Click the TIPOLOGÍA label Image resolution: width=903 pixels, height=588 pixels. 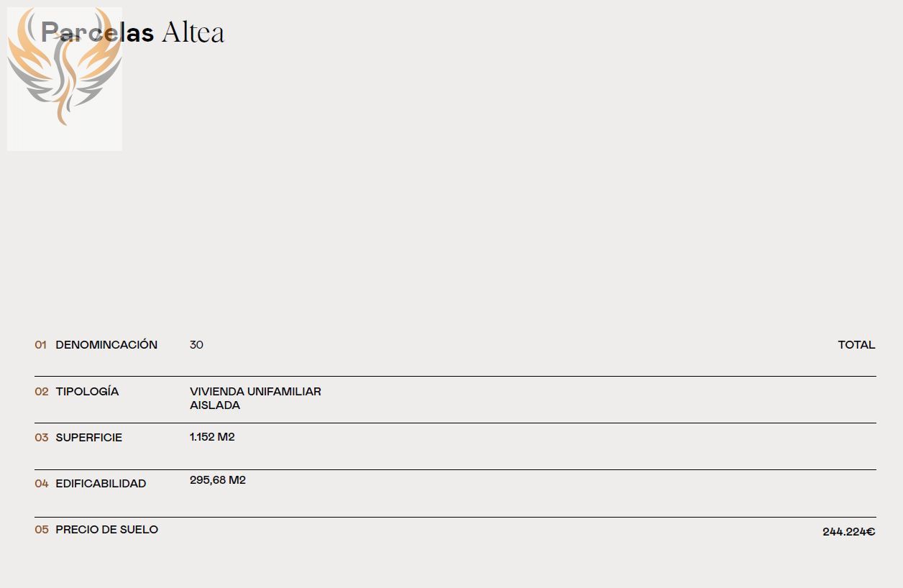pos(87,392)
